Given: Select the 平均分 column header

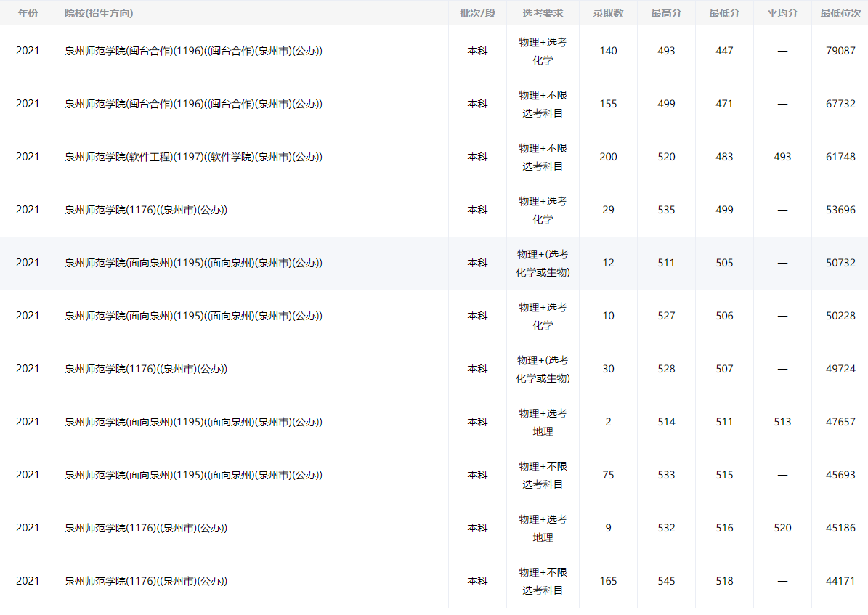Looking at the screenshot, I should (782, 13).
